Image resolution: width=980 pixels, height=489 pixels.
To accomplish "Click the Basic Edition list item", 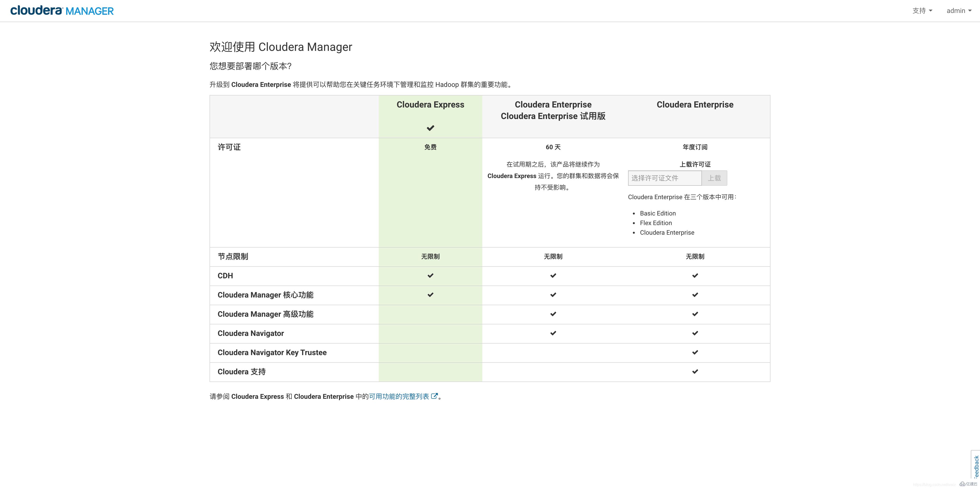I will click(658, 213).
